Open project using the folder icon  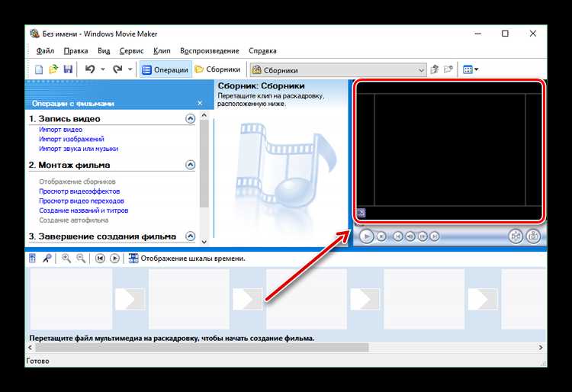point(53,69)
